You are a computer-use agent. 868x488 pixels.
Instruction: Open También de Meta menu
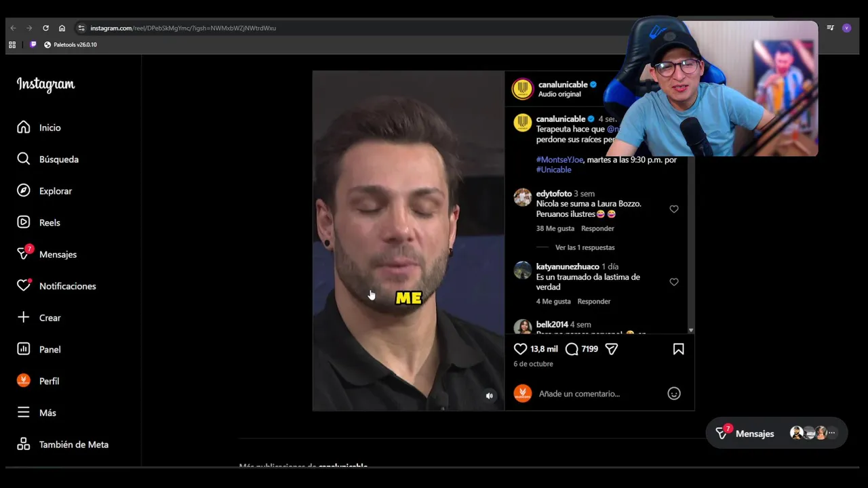[63, 445]
